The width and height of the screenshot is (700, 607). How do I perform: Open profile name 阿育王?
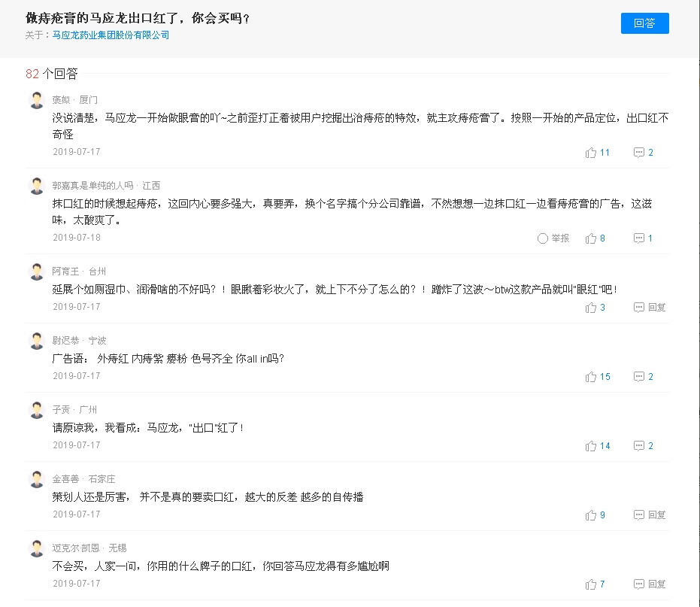[65, 272]
